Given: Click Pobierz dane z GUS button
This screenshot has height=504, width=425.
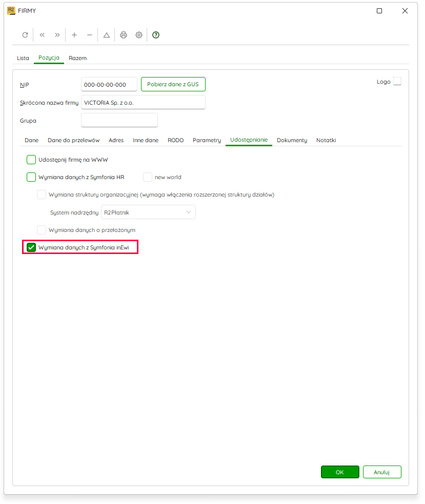Looking at the screenshot, I should [173, 84].
